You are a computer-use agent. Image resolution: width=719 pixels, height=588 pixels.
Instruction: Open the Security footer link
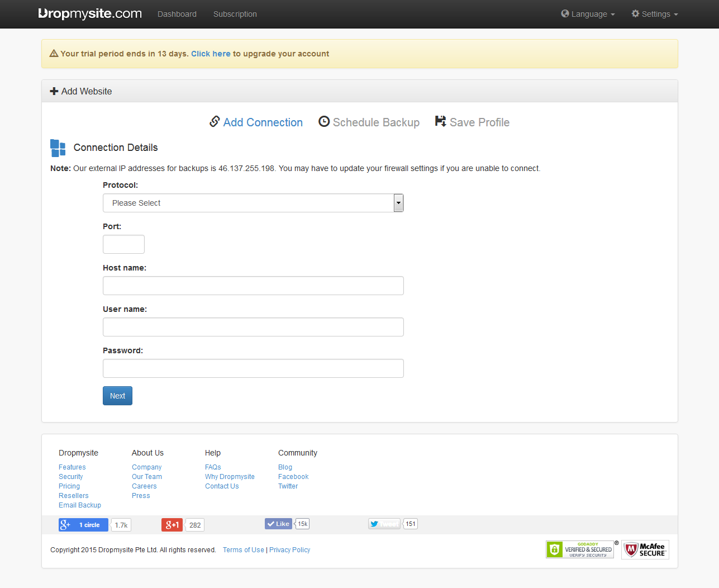[x=70, y=477]
